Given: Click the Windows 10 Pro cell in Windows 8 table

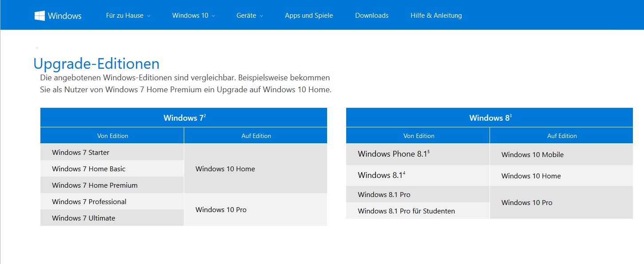Looking at the screenshot, I should coord(561,202).
